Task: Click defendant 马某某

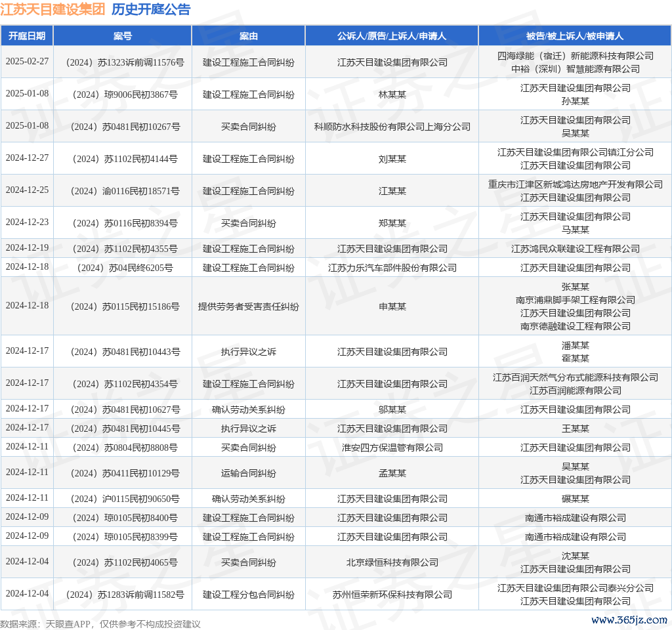Action: point(575,230)
